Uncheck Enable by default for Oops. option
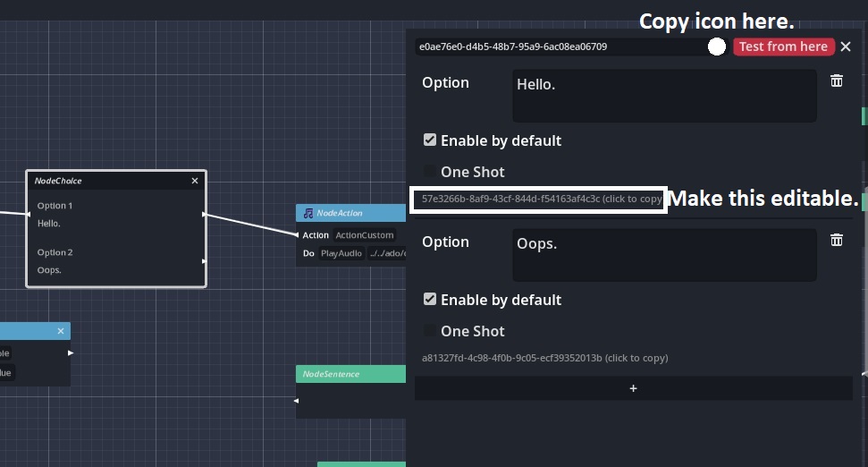This screenshot has width=868, height=467. tap(430, 299)
